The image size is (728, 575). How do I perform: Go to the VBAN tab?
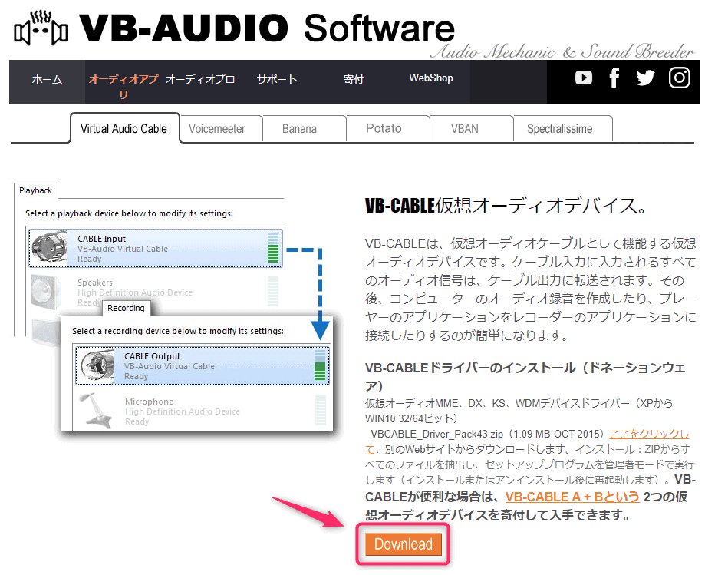(x=464, y=129)
